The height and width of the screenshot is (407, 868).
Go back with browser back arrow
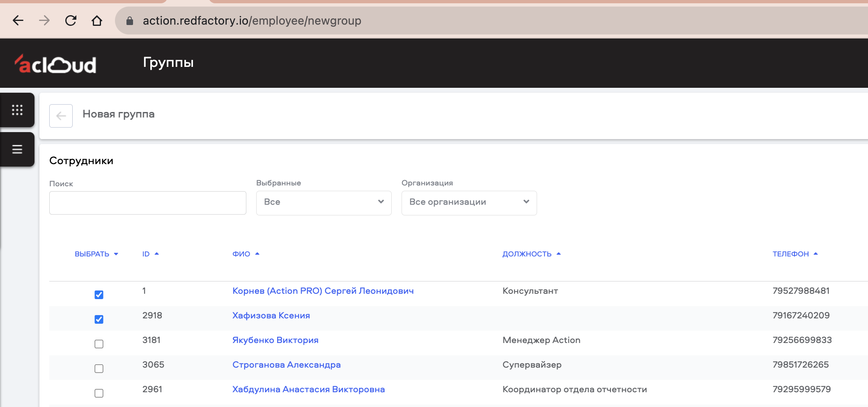(x=18, y=21)
